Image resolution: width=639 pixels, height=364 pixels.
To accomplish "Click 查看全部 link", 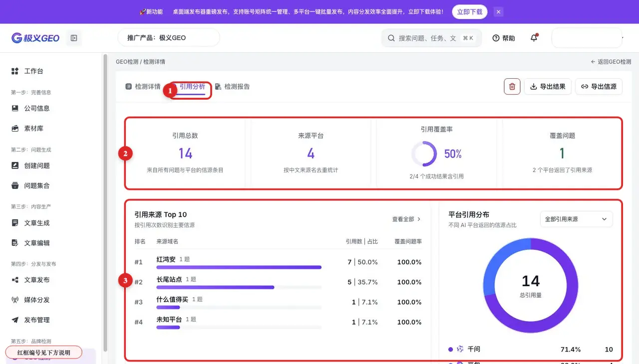I will point(406,219).
